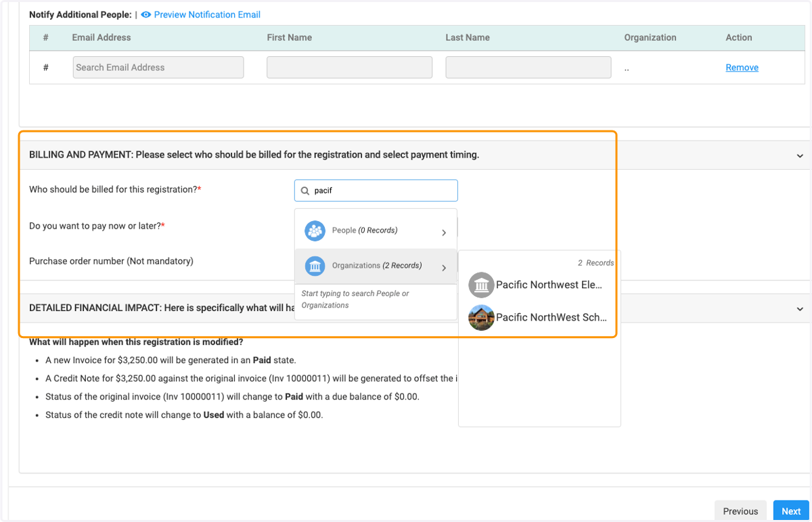
Task: Open Preview Notification Email link
Action: point(207,14)
